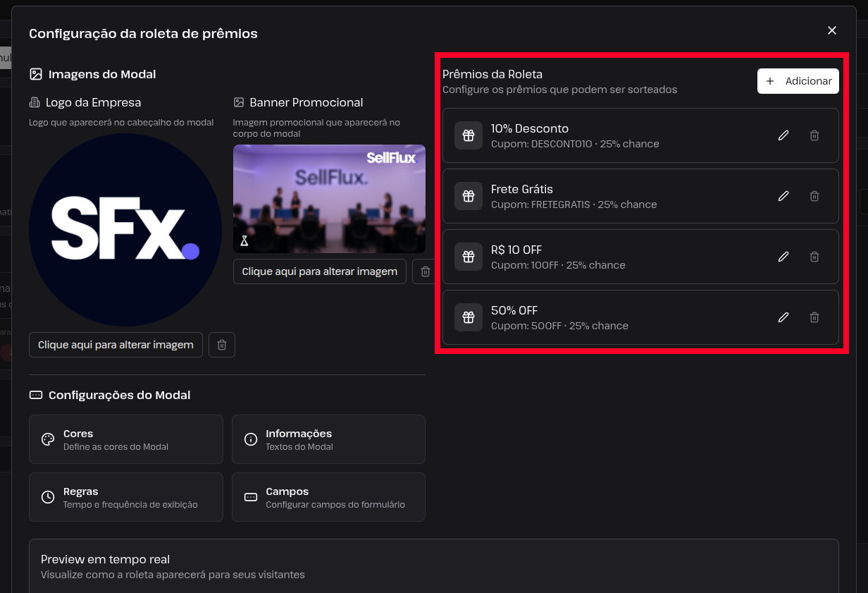The height and width of the screenshot is (593, 868).
Task: Edit the 50% OFF prize
Action: click(x=783, y=317)
